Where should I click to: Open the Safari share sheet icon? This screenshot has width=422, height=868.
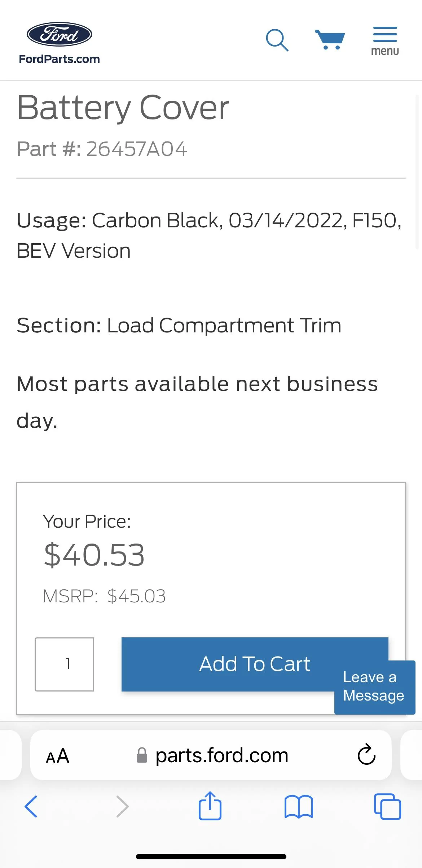[x=210, y=806]
